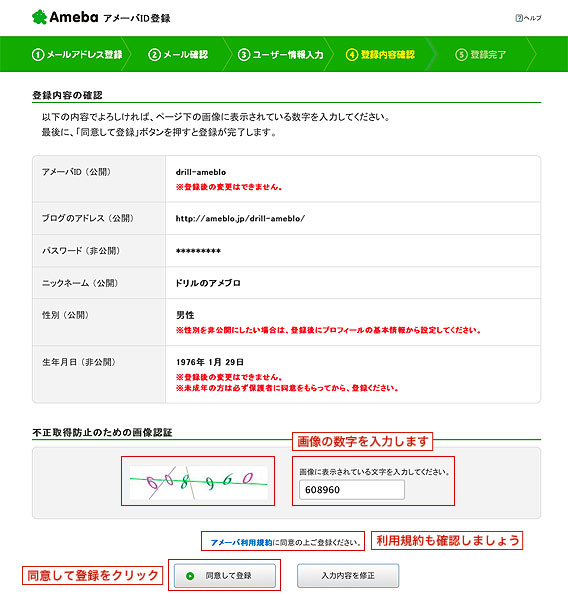568x600 pixels.
Task: Click the drill-ameblo Ameba ID value
Action: [201, 172]
